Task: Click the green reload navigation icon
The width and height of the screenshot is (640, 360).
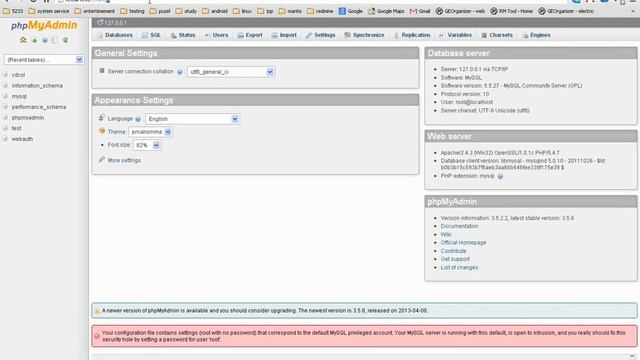Action: point(65,40)
